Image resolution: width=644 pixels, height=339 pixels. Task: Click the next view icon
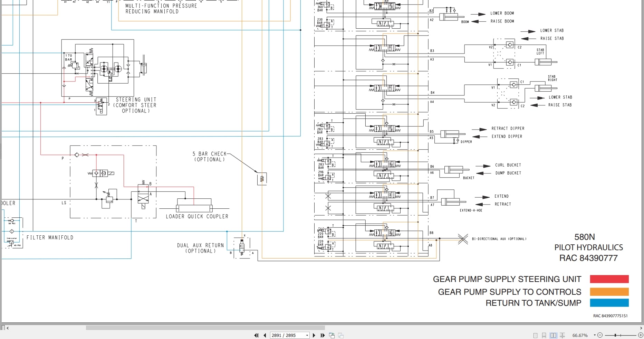(x=341, y=335)
